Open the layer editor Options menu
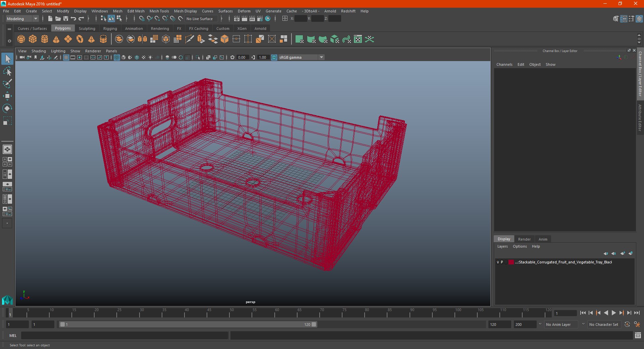Screen dimensions: 644x349 click(x=520, y=246)
